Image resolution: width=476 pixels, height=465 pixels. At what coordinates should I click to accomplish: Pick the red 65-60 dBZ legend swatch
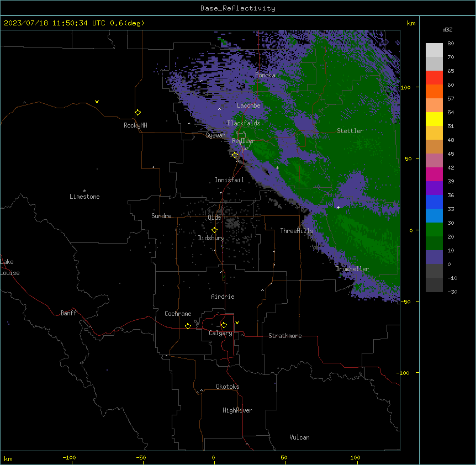point(434,77)
